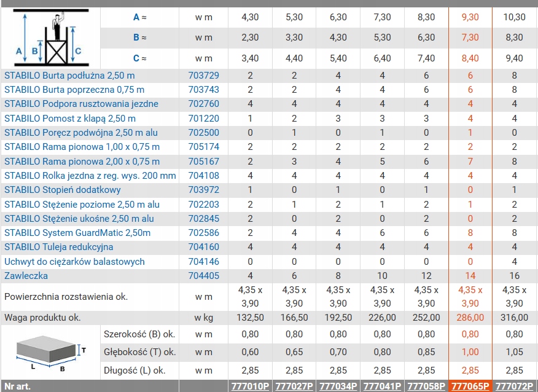Open STABILO Stężenie poziome 2,50 m alu link
The height and width of the screenshot is (392, 538).
pyautogui.click(x=82, y=205)
